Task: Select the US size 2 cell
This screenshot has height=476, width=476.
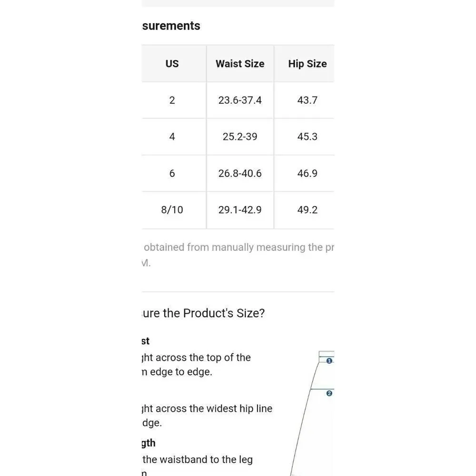Action: (x=172, y=100)
